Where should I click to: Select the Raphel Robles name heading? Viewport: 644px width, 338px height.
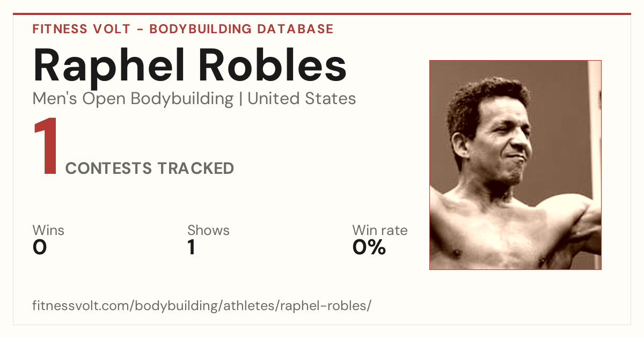coord(189,65)
